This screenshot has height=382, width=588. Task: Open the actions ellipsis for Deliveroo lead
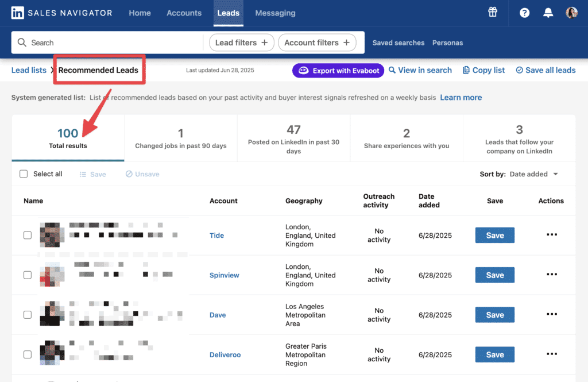tap(551, 354)
